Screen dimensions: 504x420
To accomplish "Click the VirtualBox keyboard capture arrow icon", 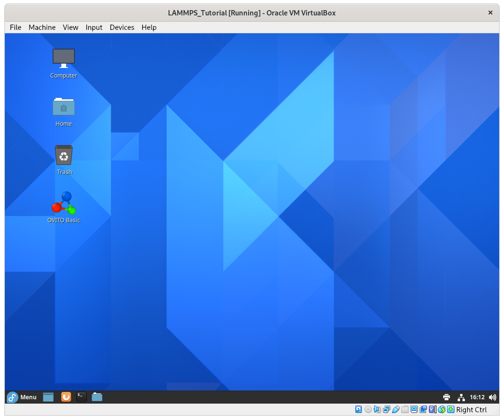I will (450, 409).
